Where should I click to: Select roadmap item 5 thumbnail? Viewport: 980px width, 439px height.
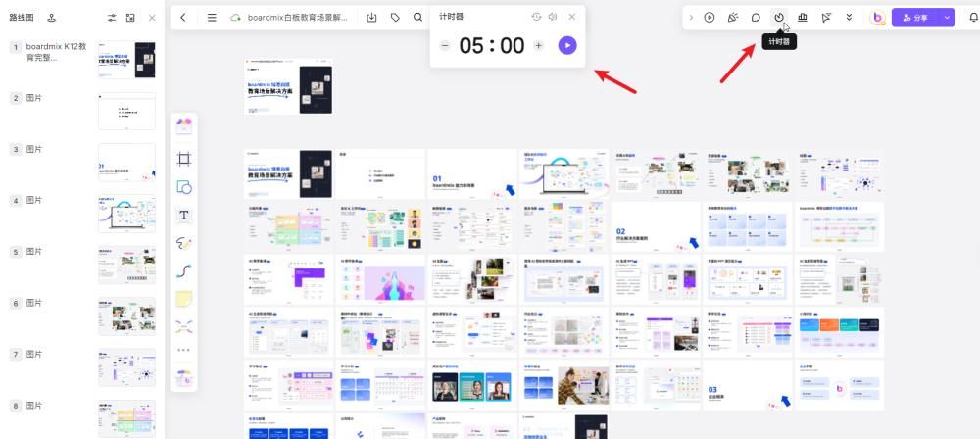coord(126,266)
